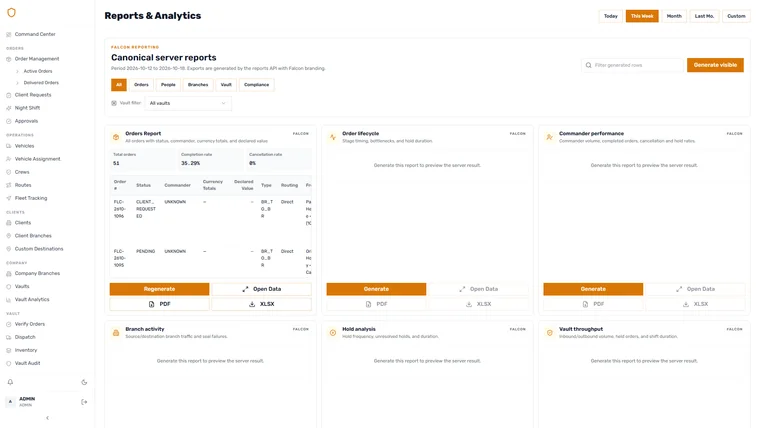760x428 pixels.
Task: Go to Dispatch page
Action: [x=25, y=337]
